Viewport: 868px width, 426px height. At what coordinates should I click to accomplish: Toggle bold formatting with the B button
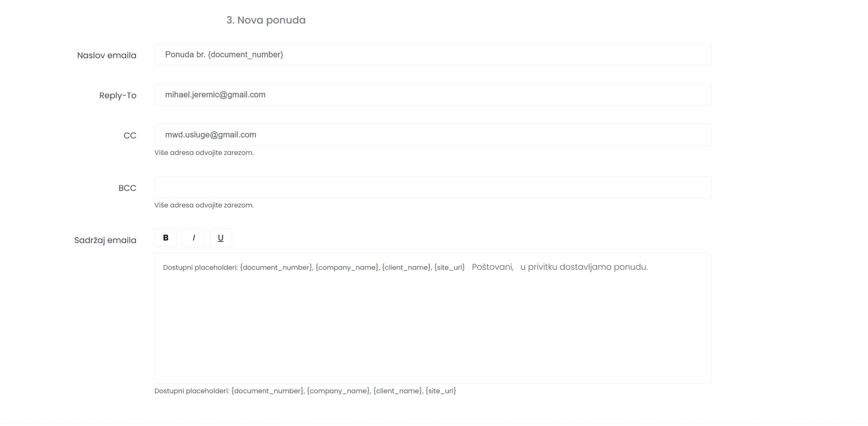tap(165, 238)
